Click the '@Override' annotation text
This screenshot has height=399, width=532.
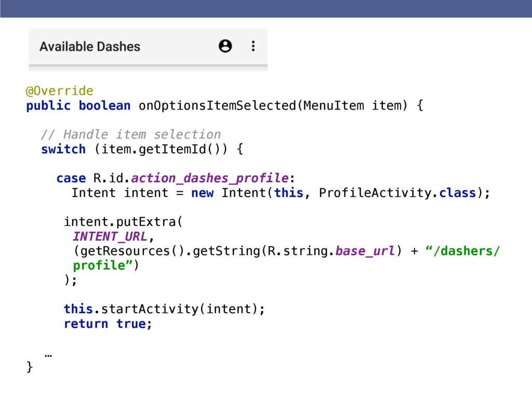click(x=60, y=91)
